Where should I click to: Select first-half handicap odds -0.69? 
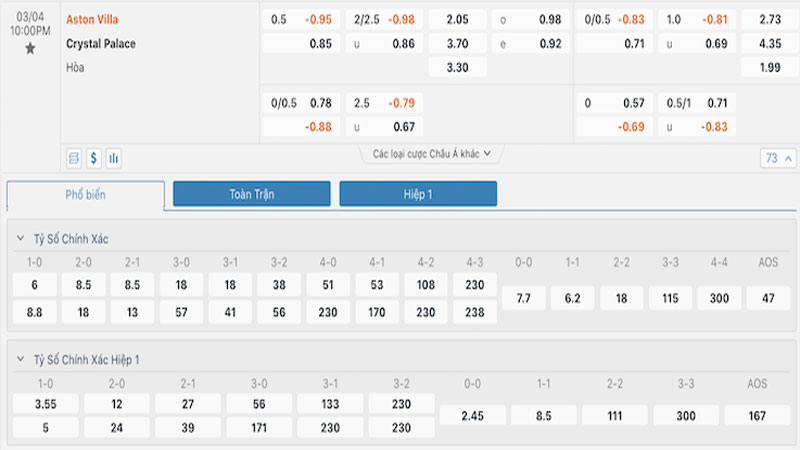614,127
